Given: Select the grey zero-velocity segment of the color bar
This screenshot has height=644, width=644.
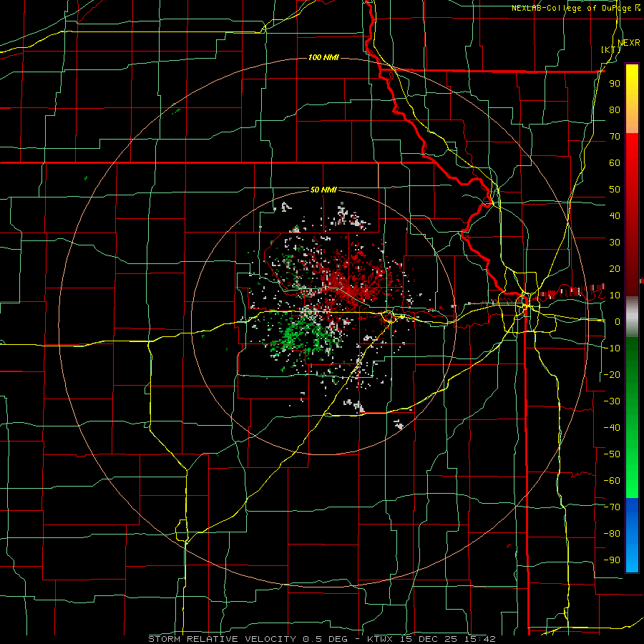Looking at the screenshot, I should coord(632,317).
